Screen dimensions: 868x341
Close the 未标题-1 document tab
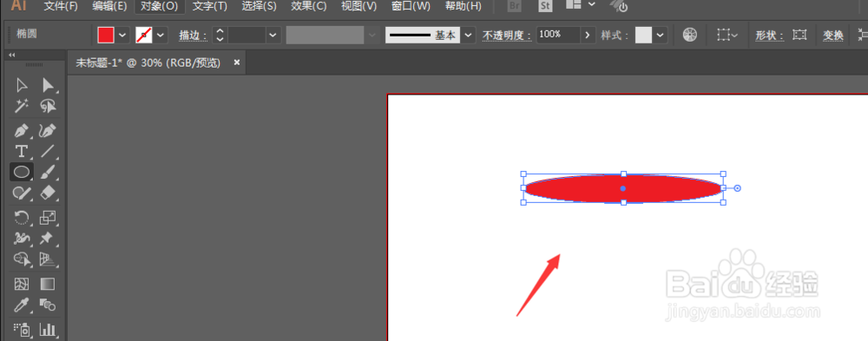pos(237,62)
